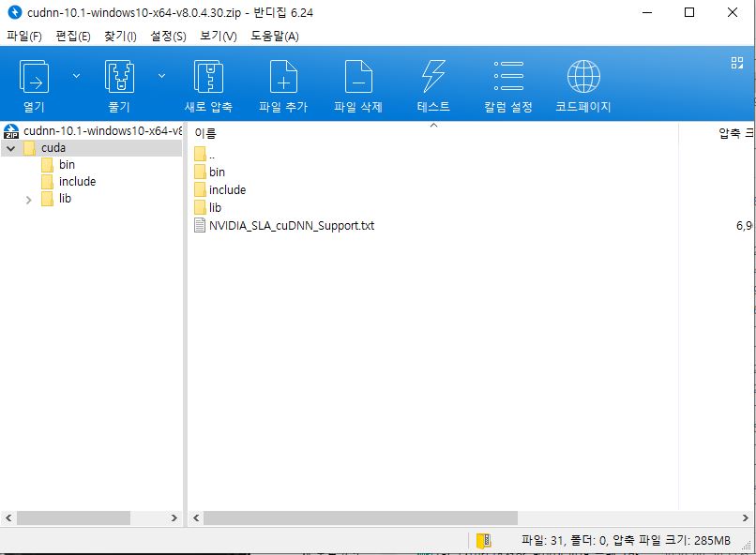Open the 파일(F) menu

(24, 37)
